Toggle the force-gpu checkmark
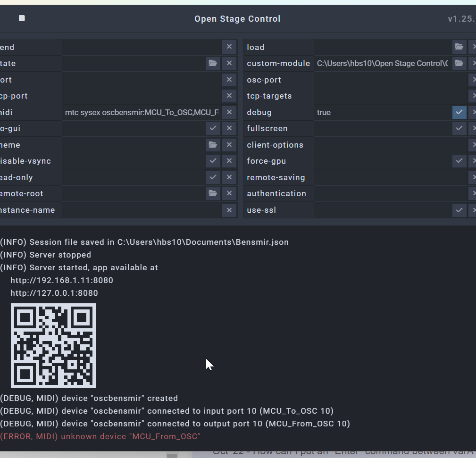 (459, 160)
